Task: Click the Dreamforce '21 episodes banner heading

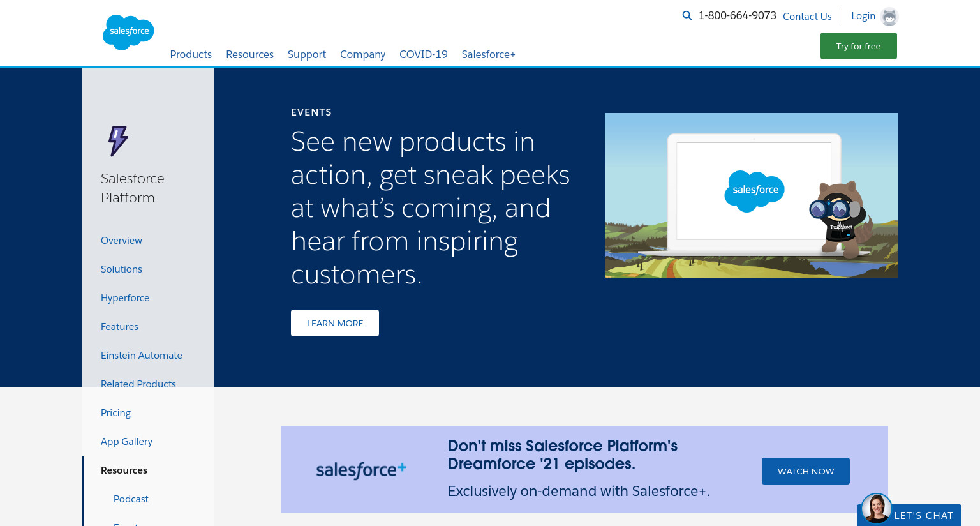Action: click(x=563, y=455)
